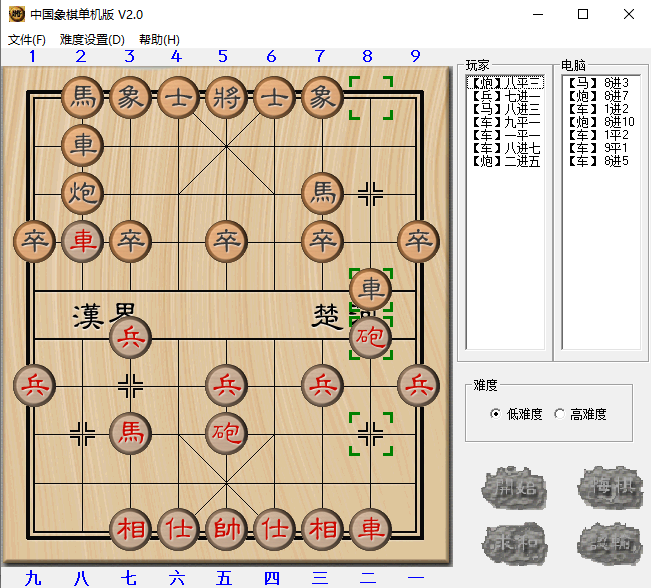Select the red 車 in the bottom row
The width and height of the screenshot is (651, 588).
point(370,528)
